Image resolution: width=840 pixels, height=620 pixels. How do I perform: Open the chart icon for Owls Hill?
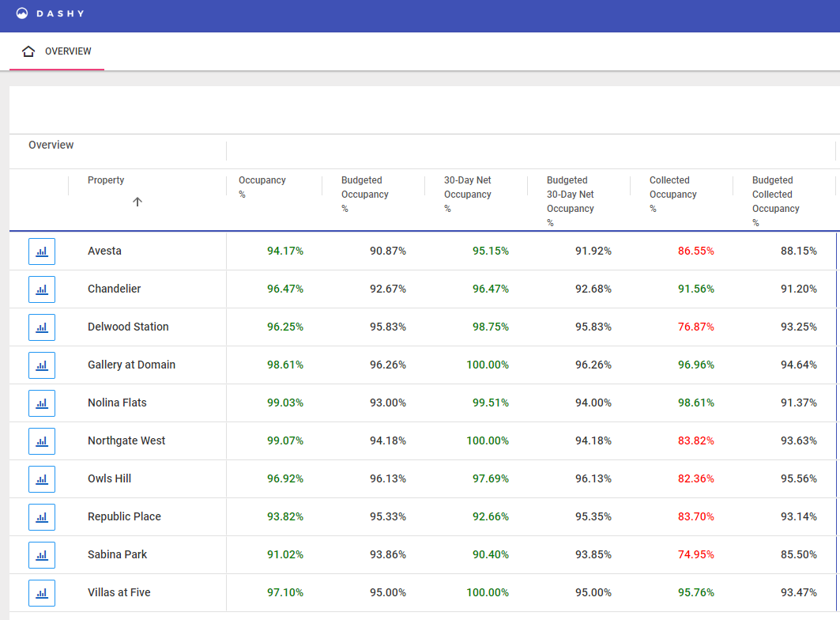tap(42, 479)
